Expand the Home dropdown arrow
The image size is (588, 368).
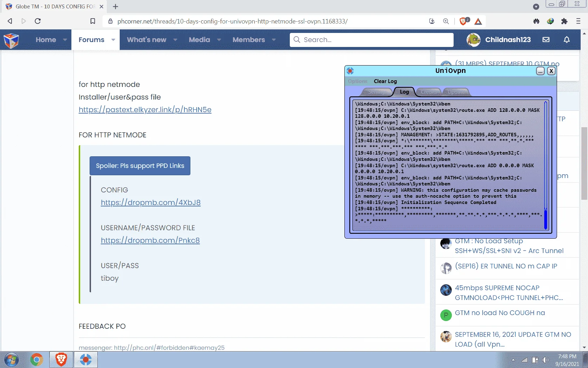65,40
